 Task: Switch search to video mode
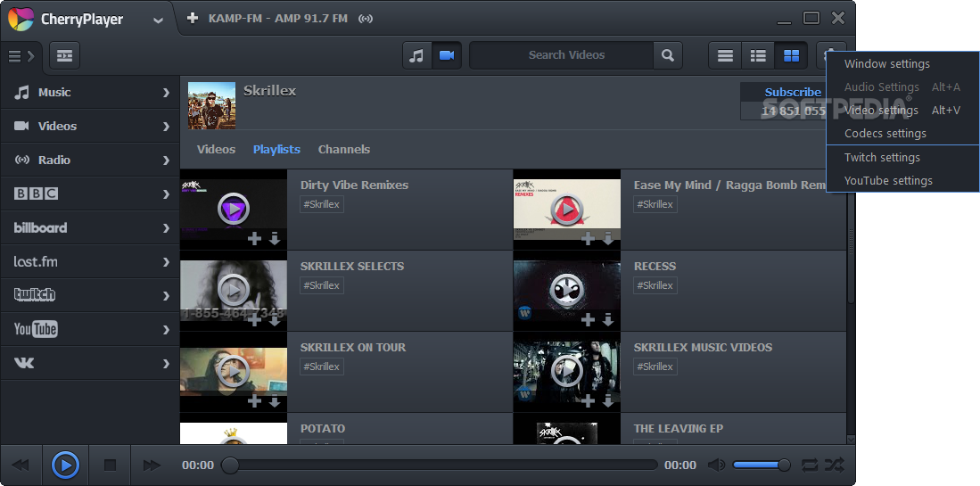(446, 55)
